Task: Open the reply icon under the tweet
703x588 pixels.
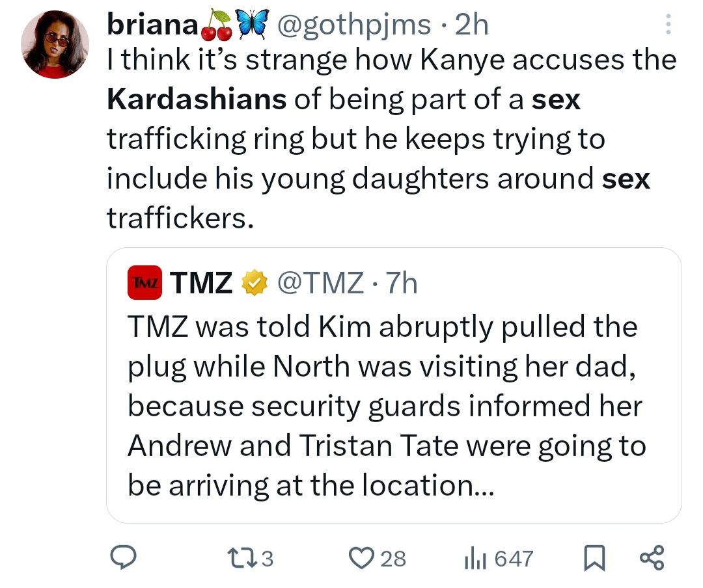Action: [123, 558]
